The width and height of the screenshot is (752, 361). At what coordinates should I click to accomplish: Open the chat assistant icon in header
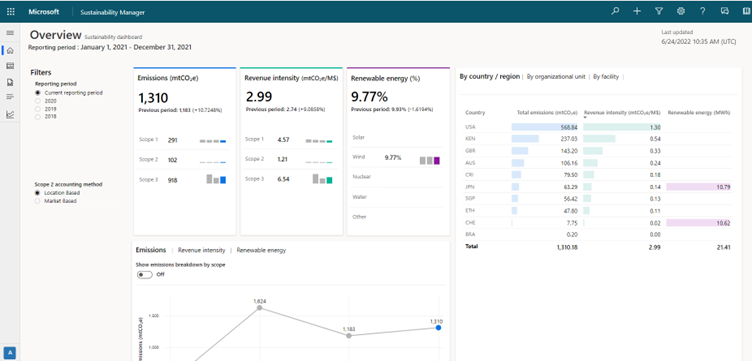pos(725,12)
